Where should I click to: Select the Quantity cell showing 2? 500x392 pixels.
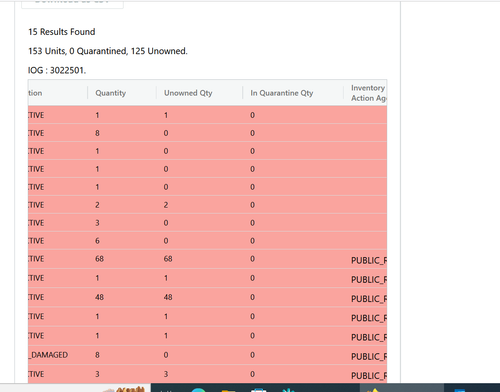pyautogui.click(x=97, y=205)
